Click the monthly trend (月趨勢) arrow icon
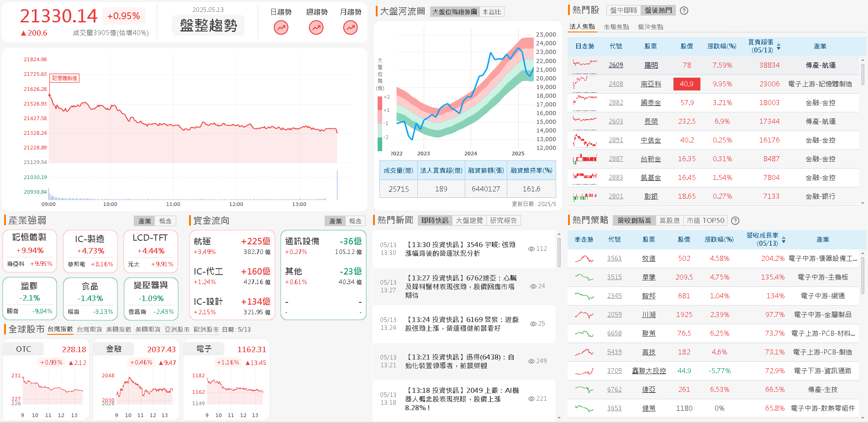Viewport: 868px width, 423px height. (350, 28)
